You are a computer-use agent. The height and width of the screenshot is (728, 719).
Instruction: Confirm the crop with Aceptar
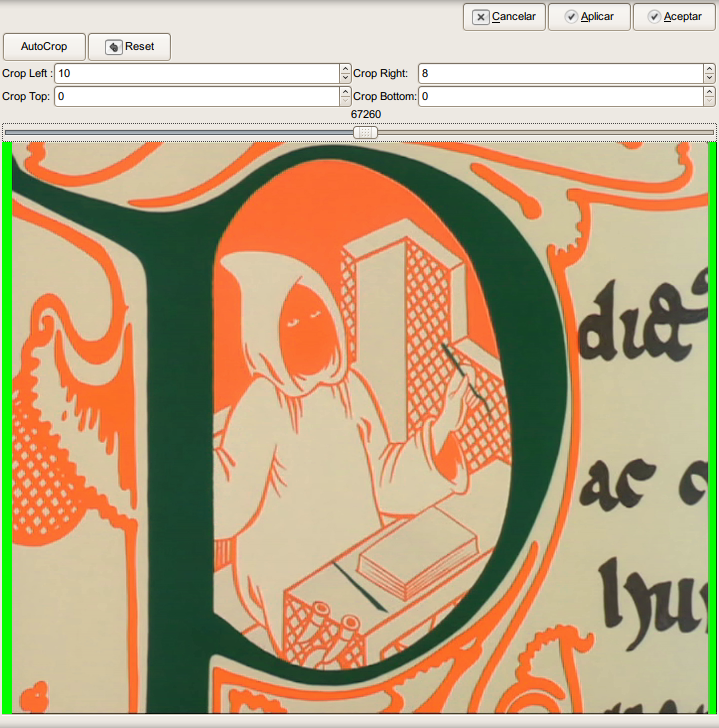673,17
